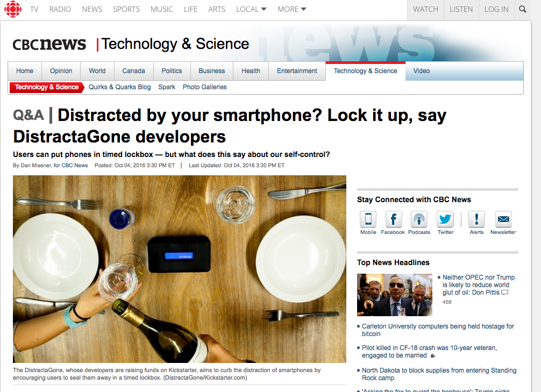Switch to the Opinion tab
Image resolution: width=541 pixels, height=392 pixels.
click(61, 71)
